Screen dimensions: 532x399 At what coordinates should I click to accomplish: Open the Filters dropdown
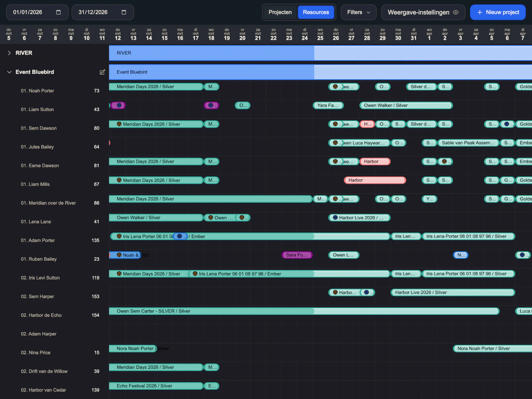tap(358, 12)
